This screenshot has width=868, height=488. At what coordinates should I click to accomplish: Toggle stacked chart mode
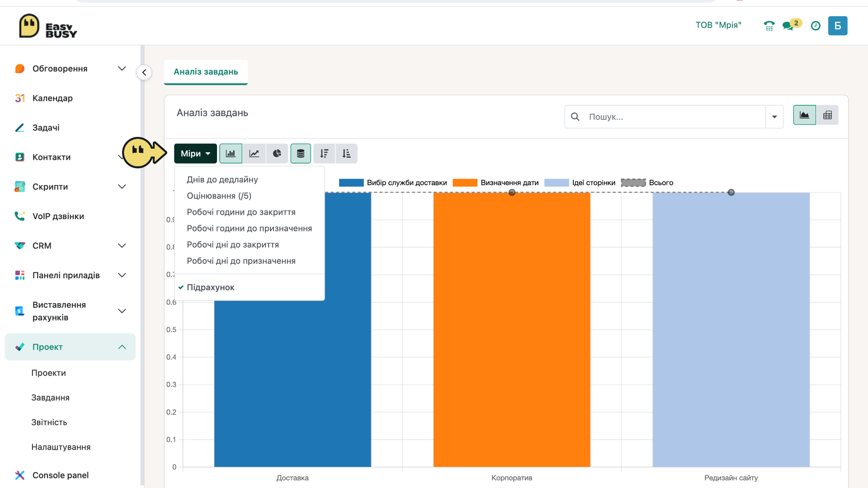[x=301, y=154]
